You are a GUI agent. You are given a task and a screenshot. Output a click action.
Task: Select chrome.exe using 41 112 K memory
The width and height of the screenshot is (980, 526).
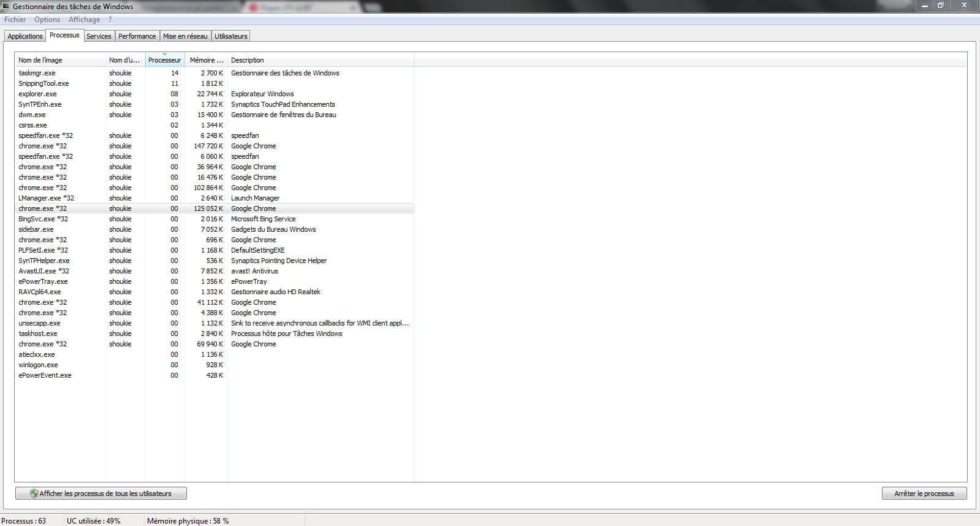point(215,302)
